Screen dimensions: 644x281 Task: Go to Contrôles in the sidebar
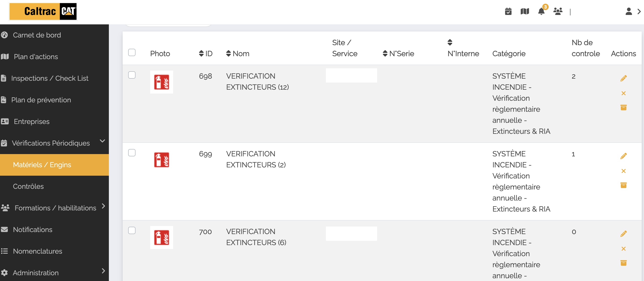click(x=28, y=186)
